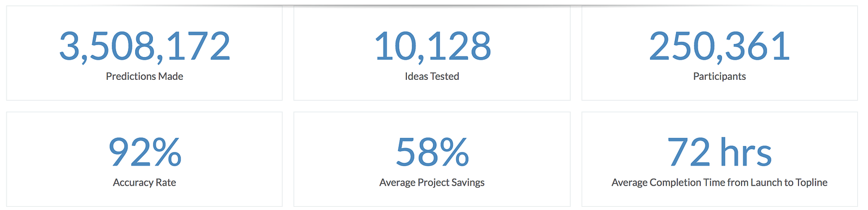Open the Participants stat card

[719, 53]
